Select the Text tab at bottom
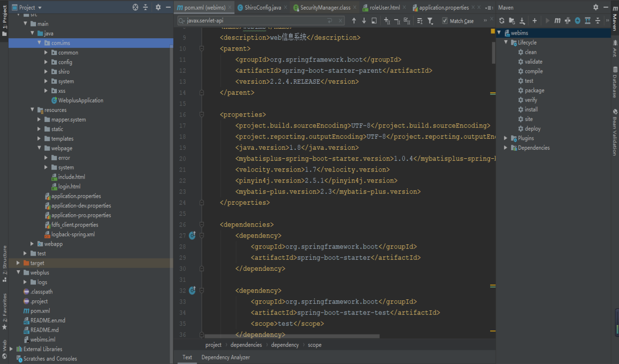This screenshot has height=364, width=619. 187,357
